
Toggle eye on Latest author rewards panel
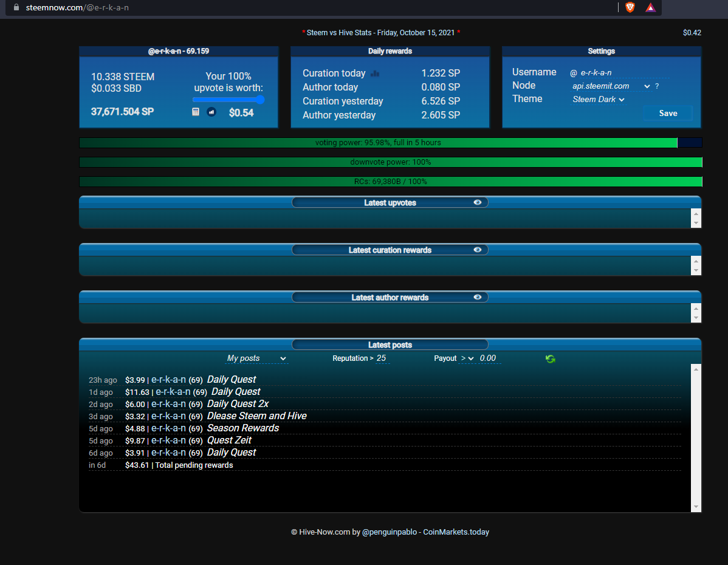477,297
